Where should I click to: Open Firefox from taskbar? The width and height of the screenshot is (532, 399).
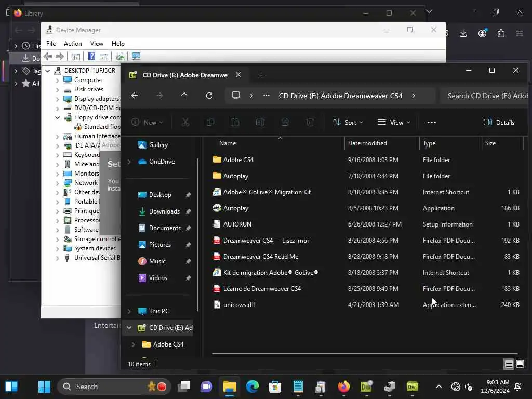coord(344,387)
